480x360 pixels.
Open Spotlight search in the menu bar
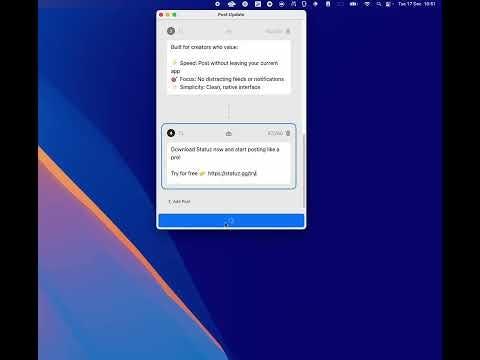pos(379,4)
